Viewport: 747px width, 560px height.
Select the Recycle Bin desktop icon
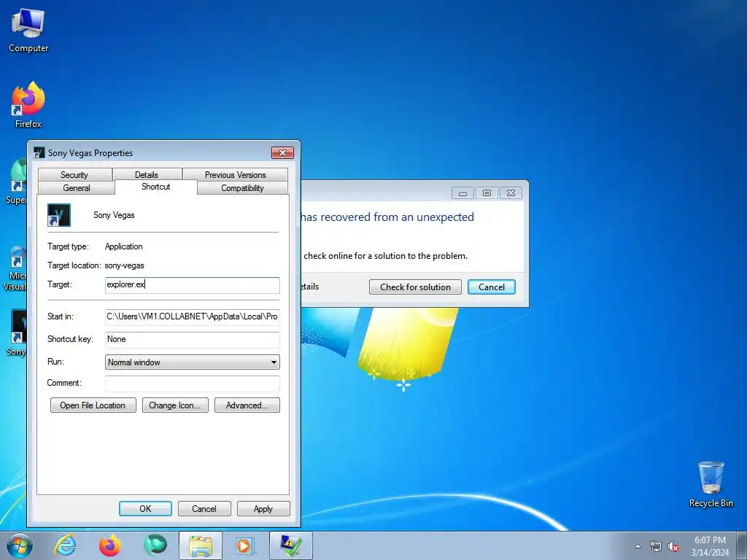point(711,485)
